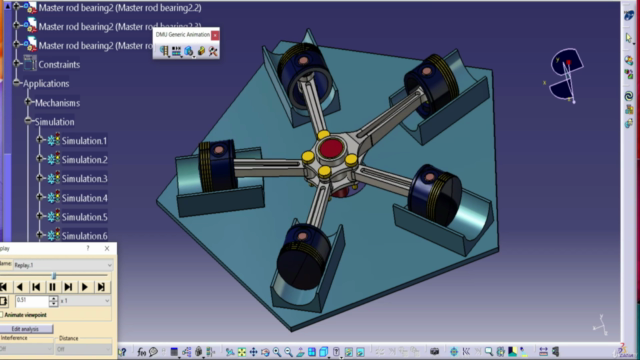Click the Create Multi-View icon
The width and height of the screenshot is (640, 360).
point(312,351)
